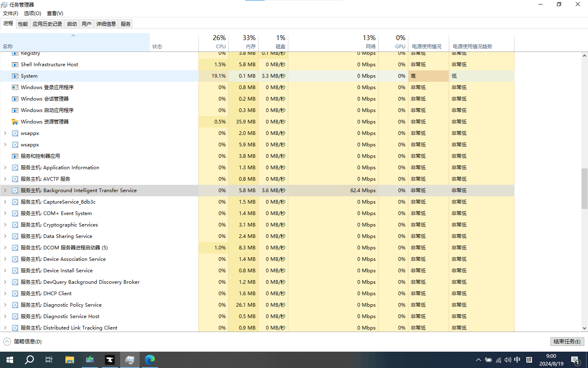Click the 服务和控制器应用 process icon

pos(15,156)
